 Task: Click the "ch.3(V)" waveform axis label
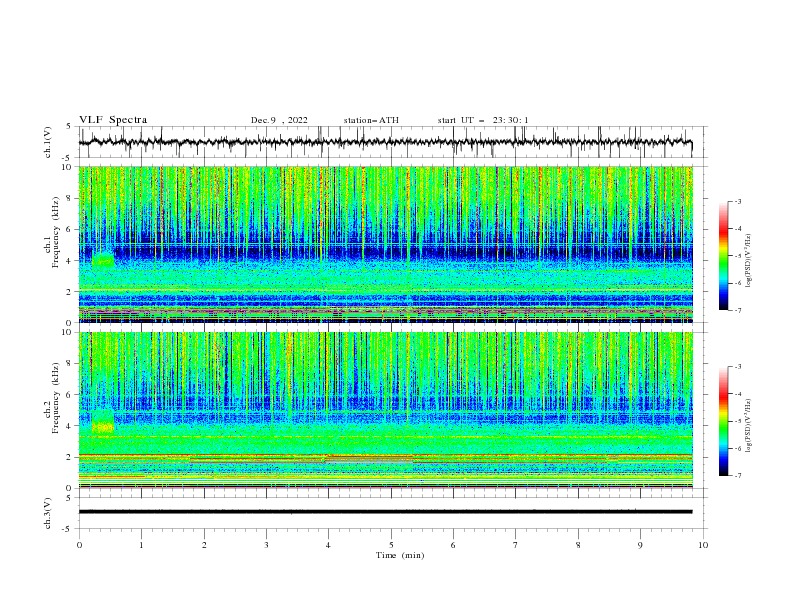tap(48, 513)
